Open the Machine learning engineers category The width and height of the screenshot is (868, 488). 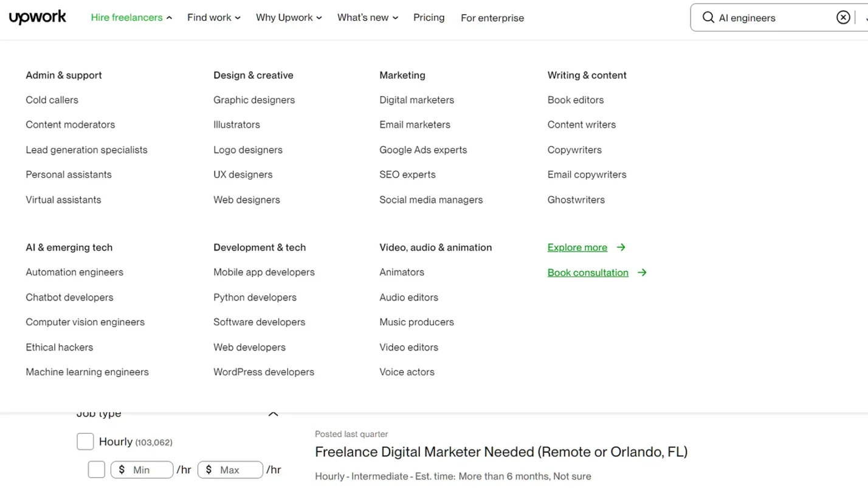87,371
